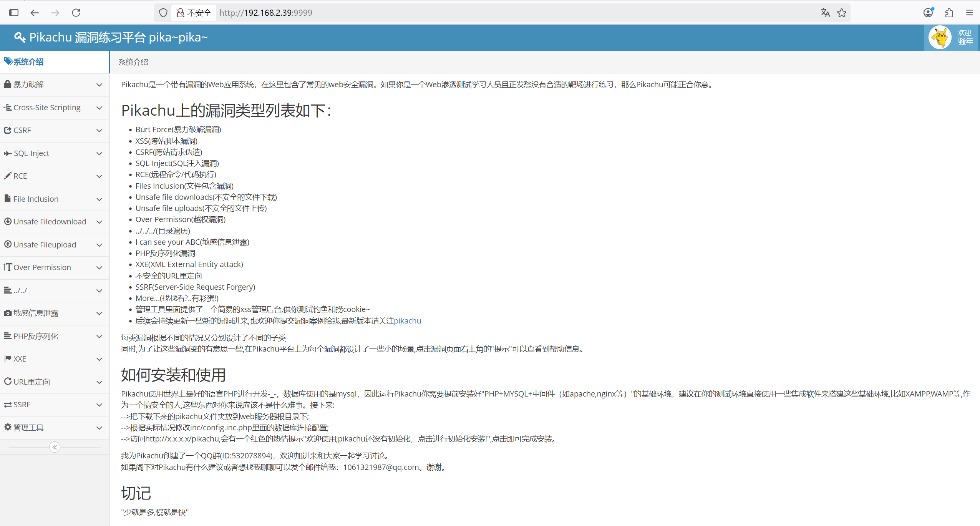
Task: Click the key icon beside Pikachu title
Action: [20, 37]
